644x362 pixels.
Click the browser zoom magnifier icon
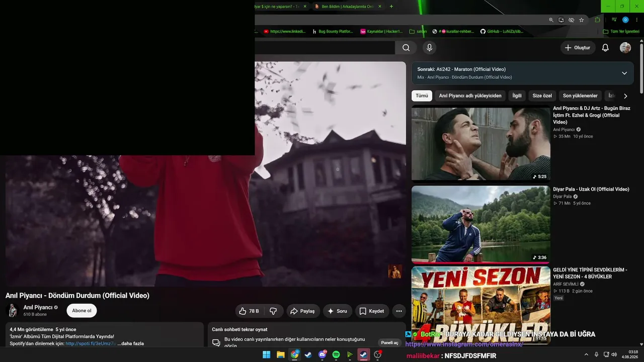pyautogui.click(x=551, y=20)
